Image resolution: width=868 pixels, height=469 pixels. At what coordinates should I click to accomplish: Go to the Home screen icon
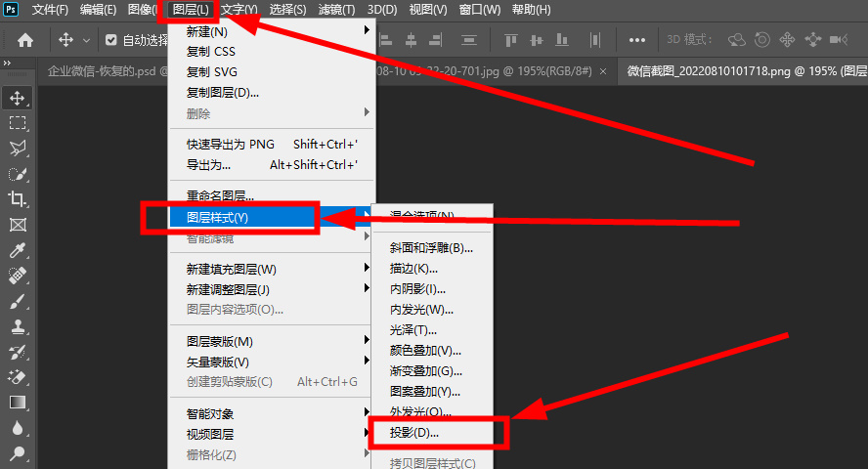[24, 40]
